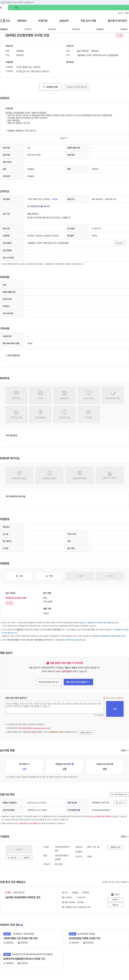Image resolution: width=129 pixels, height=980 pixels.
Task: Click the 12개월 contract period link
Action: 55,199
